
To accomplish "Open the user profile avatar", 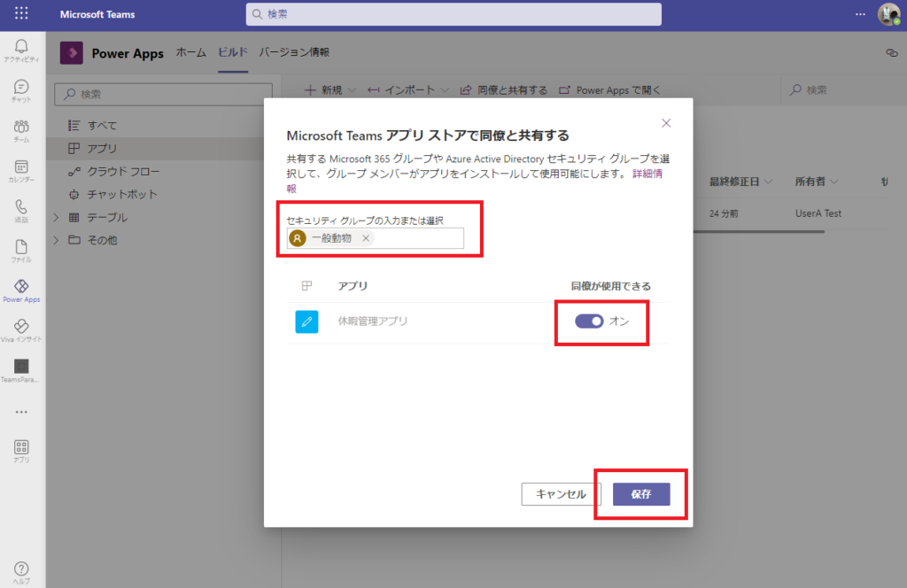I will [x=888, y=14].
